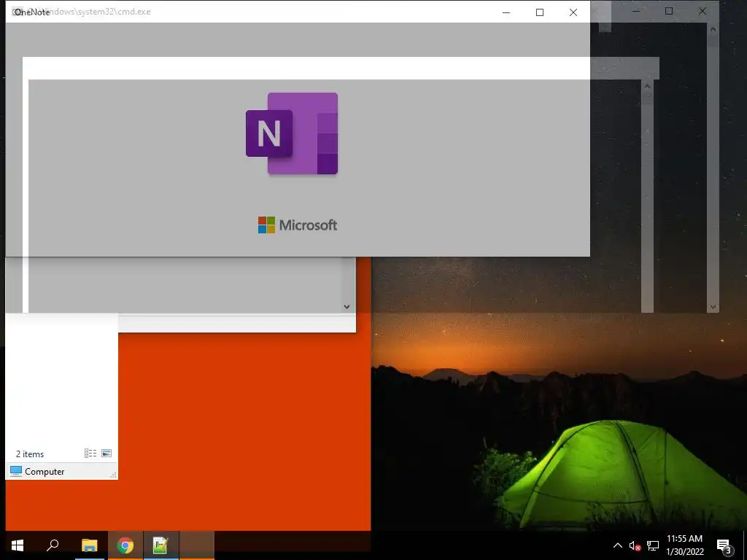Switch to large icons view in file window
The height and width of the screenshot is (560, 747).
click(x=107, y=454)
